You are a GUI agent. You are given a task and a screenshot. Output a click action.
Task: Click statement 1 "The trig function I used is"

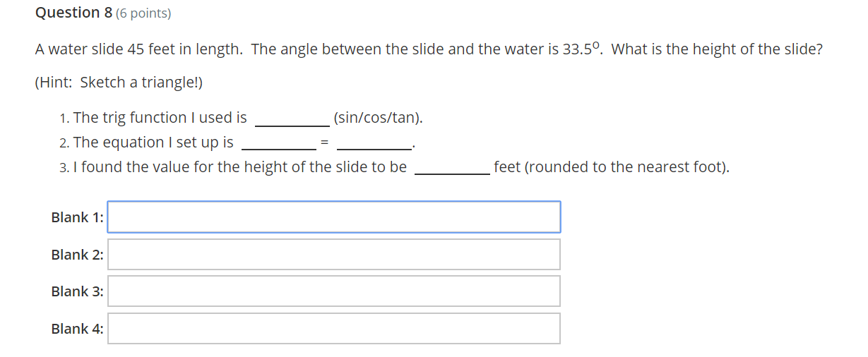click(160, 118)
